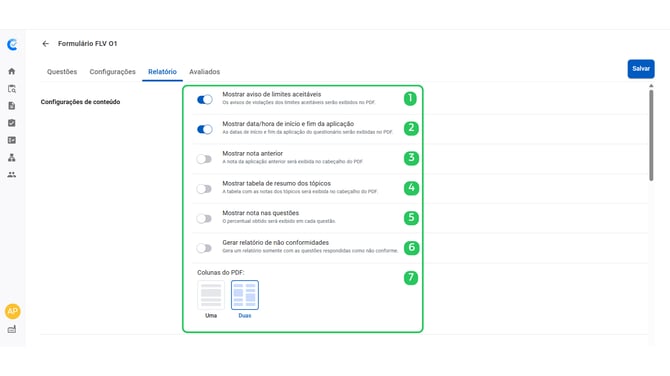Disable Mostrar data/hora de início e fim toggle
The width and height of the screenshot is (670, 376).
click(205, 129)
